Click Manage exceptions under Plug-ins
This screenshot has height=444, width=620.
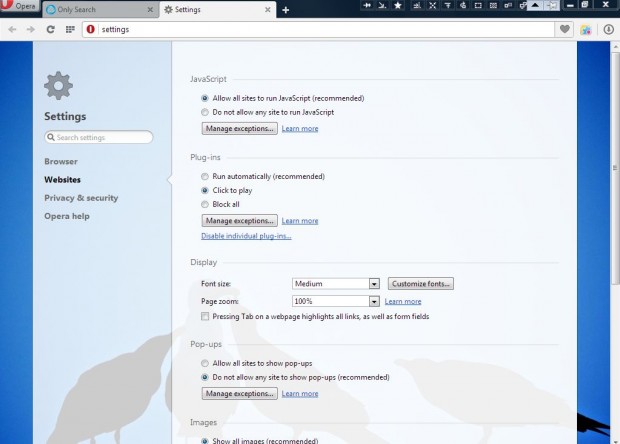point(240,221)
